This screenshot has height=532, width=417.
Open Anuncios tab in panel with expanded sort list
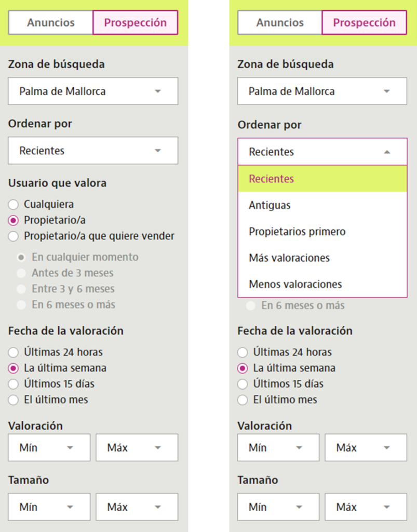(x=280, y=23)
